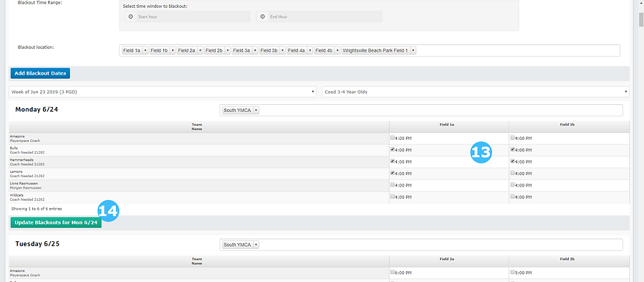Screen dimensions: 644x282
Task: Check Lions Rasmussen Field 1a 4:00 PM box
Action: point(393,185)
